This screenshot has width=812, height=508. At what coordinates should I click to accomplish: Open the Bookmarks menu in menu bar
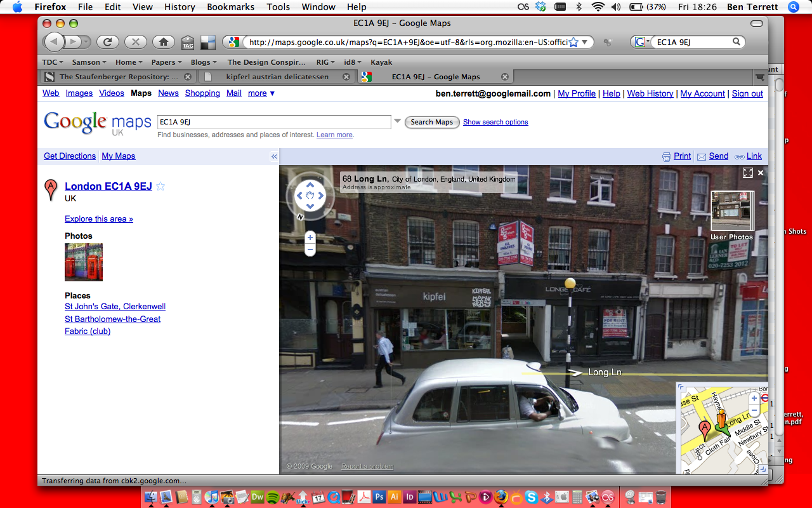(230, 7)
